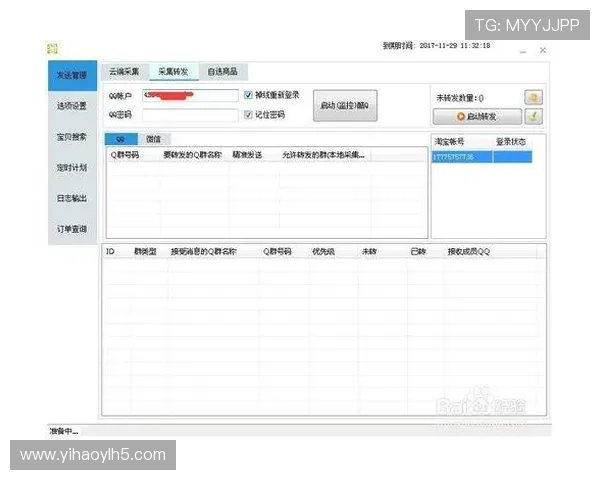Click the 未转 column header
Viewport: 600px width, 480px height.
click(369, 251)
